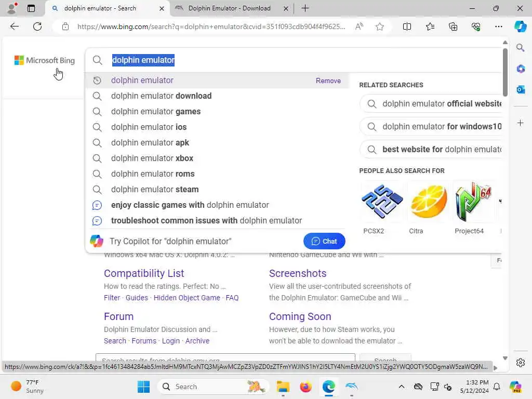The height and width of the screenshot is (399, 532).
Task: Search dolphin emulator official website
Action: pos(431,104)
